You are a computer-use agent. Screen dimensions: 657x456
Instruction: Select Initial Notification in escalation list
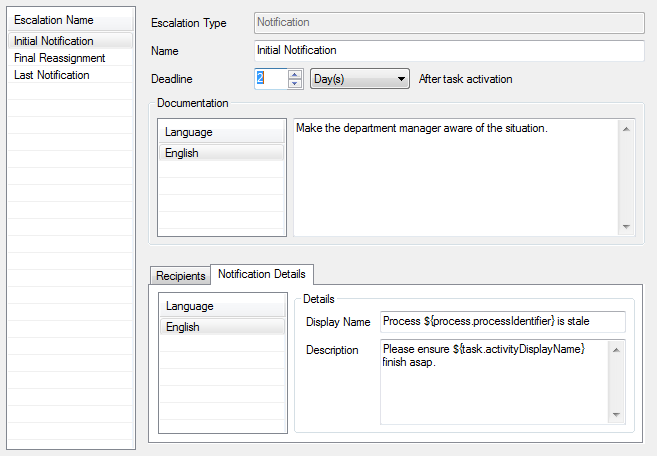tap(54, 41)
